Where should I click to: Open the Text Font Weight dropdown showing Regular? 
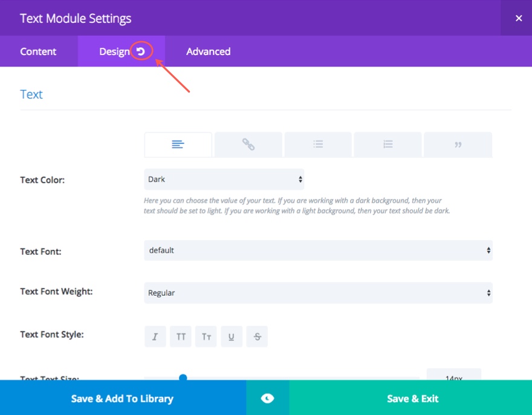318,293
